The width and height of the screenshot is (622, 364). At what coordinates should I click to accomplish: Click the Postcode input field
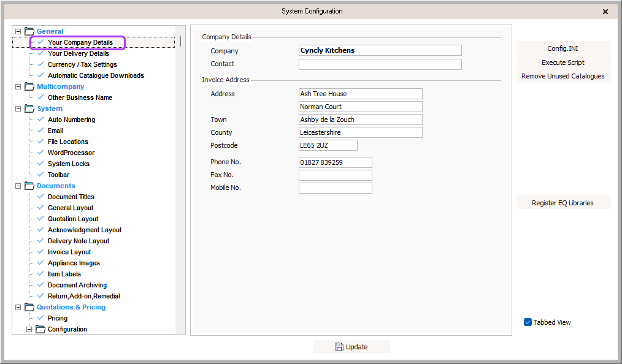coord(328,145)
